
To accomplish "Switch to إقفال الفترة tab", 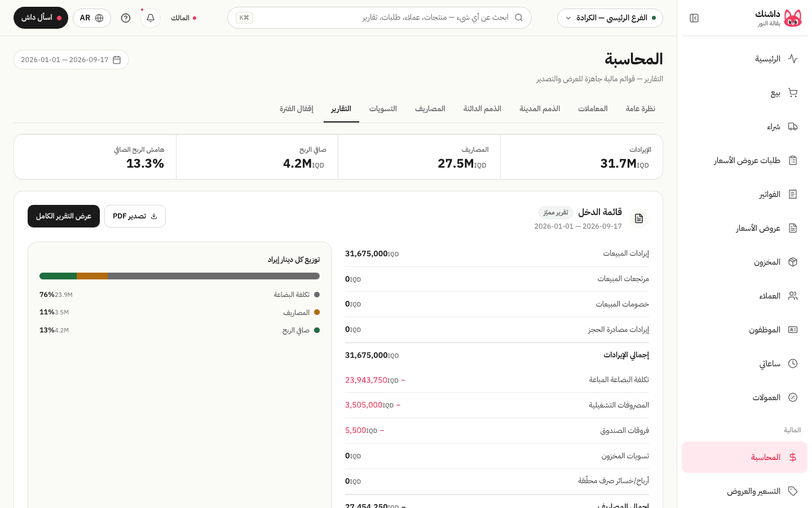I will (297, 109).
